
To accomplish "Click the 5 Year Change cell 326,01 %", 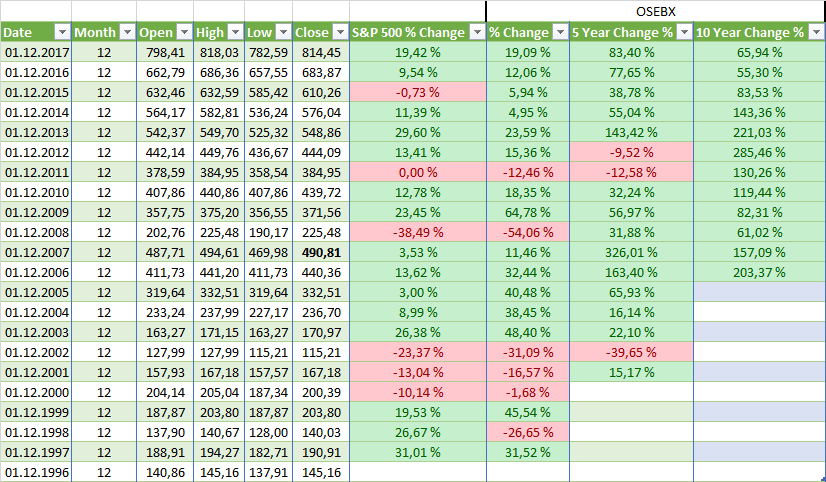I will tap(631, 253).
